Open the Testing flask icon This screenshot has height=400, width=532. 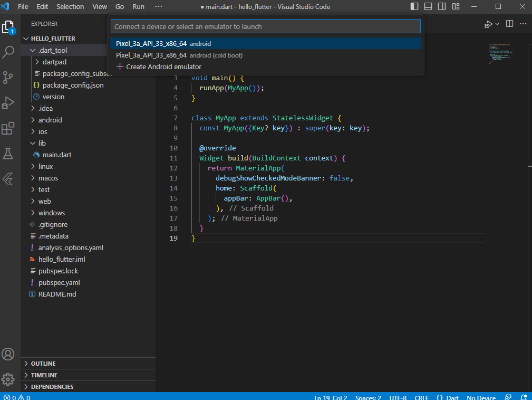point(8,154)
